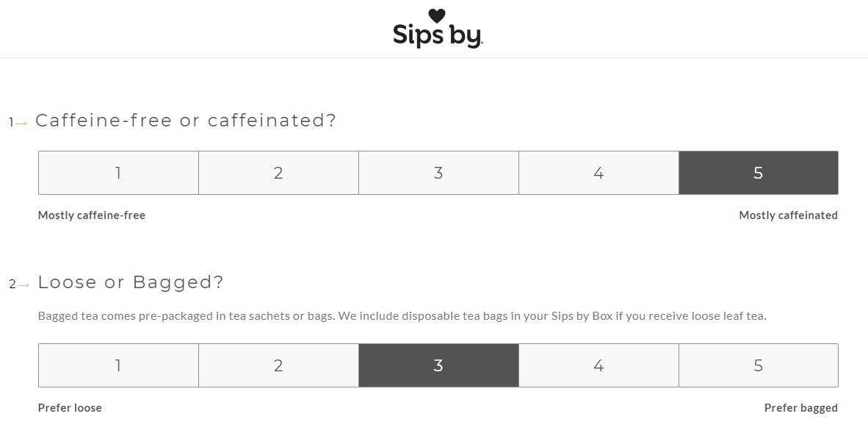Image resolution: width=868 pixels, height=422 pixels.
Task: Click the Loose or Bagged heading
Action: point(131,282)
